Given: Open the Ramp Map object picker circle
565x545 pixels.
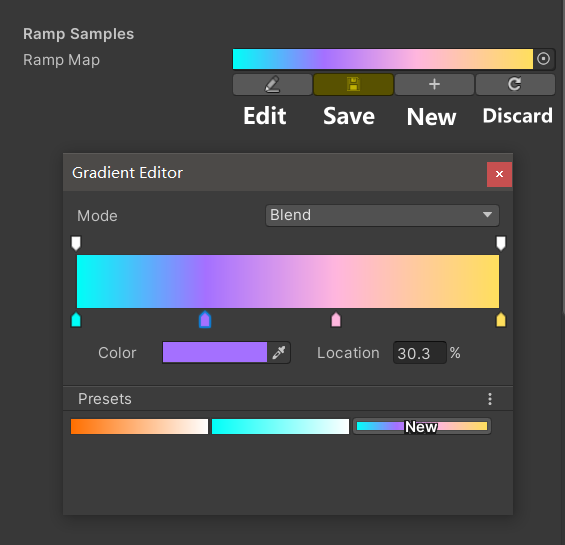Looking at the screenshot, I should click(x=543, y=59).
